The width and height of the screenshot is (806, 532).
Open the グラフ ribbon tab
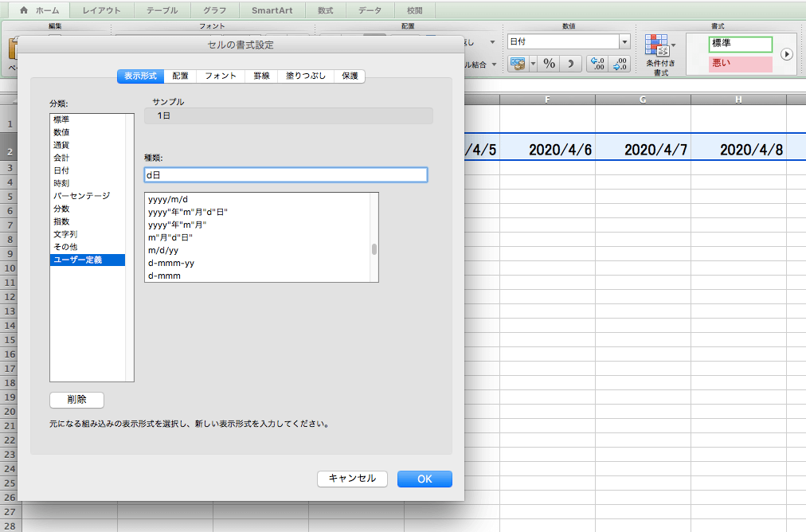215,10
